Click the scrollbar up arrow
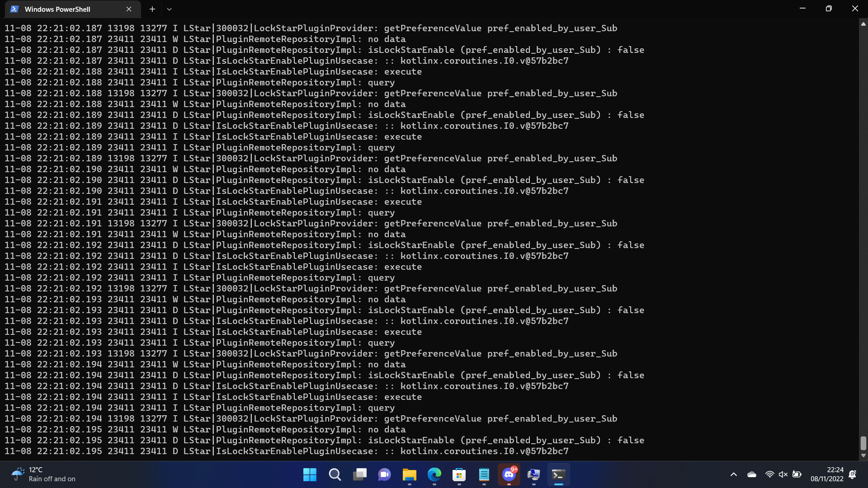 (x=863, y=24)
